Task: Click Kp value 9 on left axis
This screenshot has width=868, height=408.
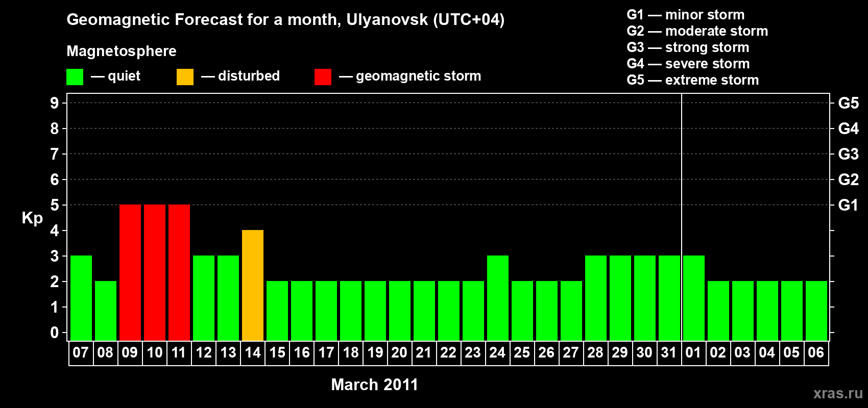Action: tap(55, 103)
